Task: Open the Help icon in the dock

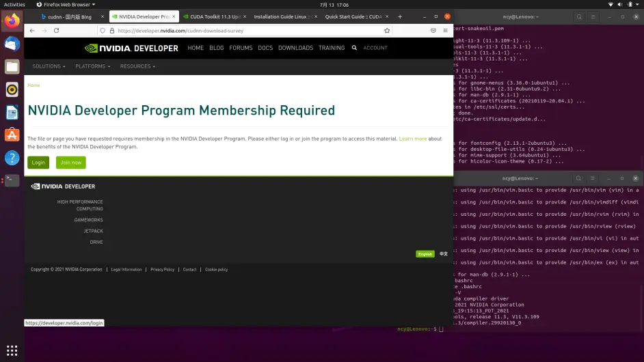Action: 12,158
